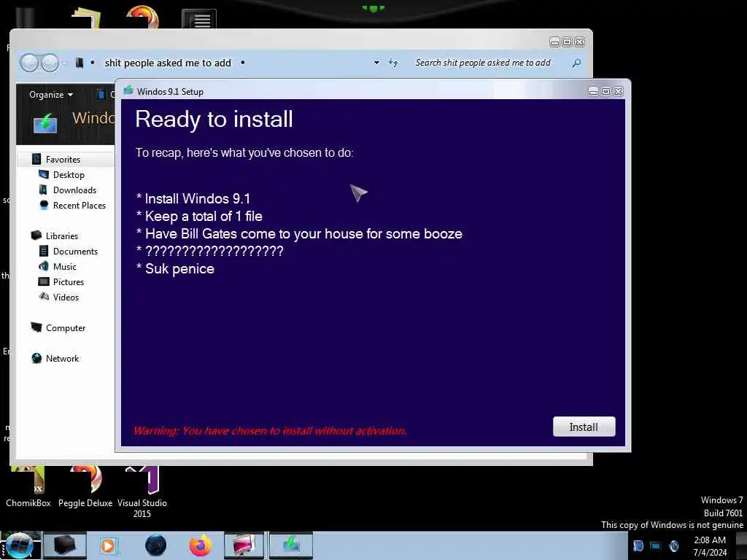Open the Organize dropdown menu in Explorer
Screen dimensions: 747x560
coord(50,95)
